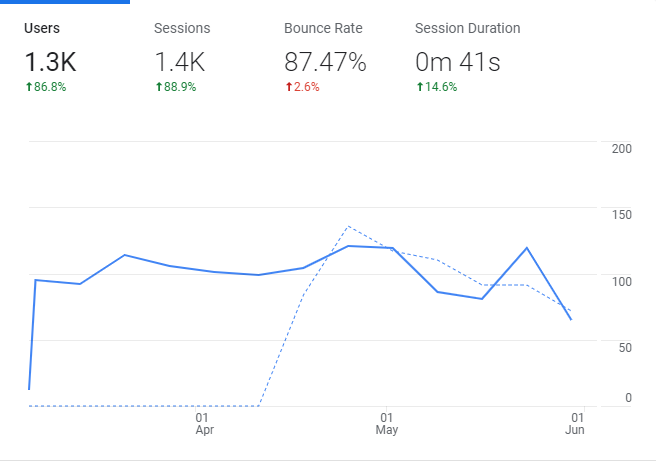The width and height of the screenshot is (656, 461).
Task: Switch to the Sessions metric tab
Action: coord(182,28)
